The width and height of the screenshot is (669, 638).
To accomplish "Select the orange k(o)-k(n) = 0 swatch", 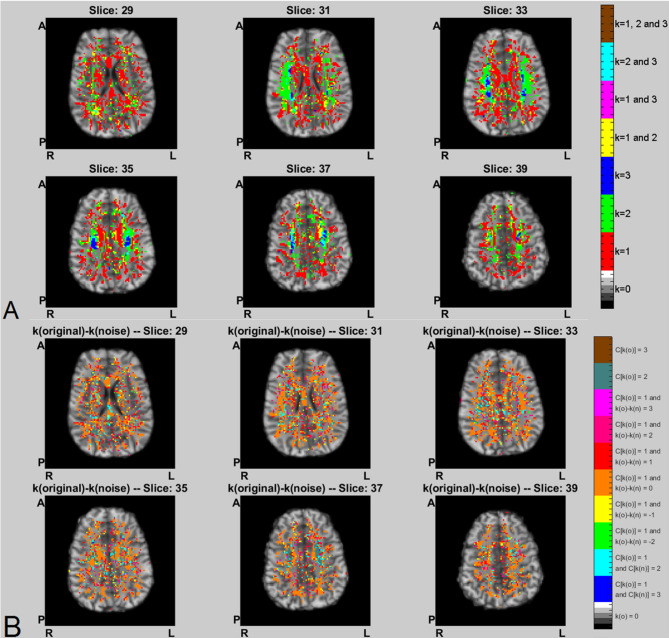I will pos(603,483).
